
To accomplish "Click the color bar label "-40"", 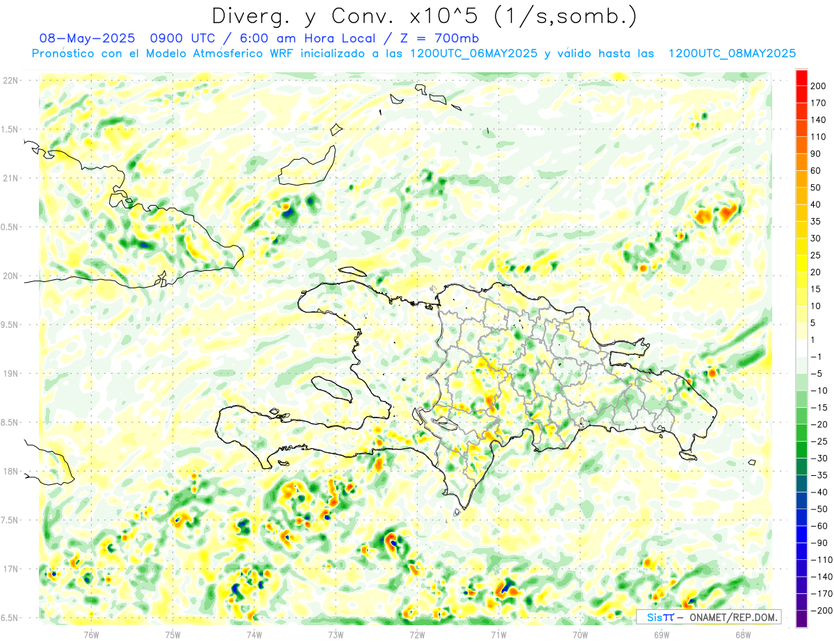I will (819, 492).
